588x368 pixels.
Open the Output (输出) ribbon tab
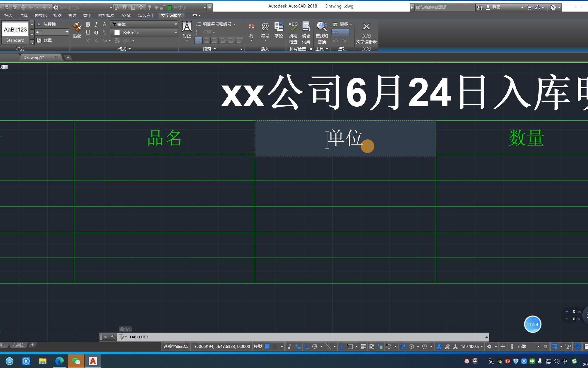point(87,15)
